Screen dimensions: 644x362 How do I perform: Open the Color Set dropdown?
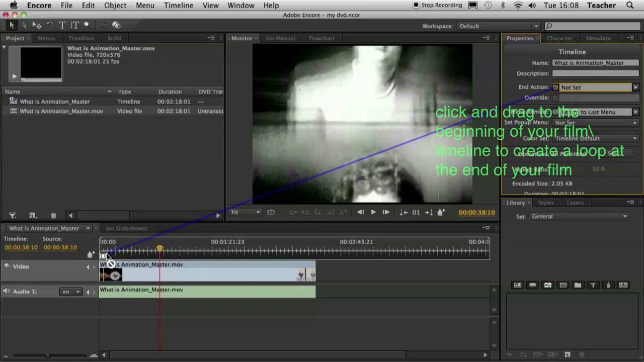click(x=596, y=138)
